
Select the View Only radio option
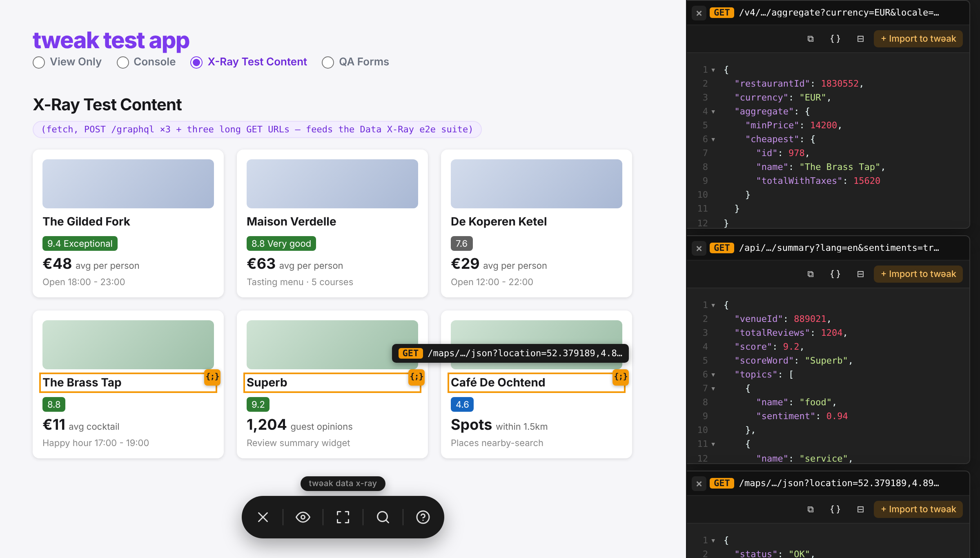[x=39, y=62]
